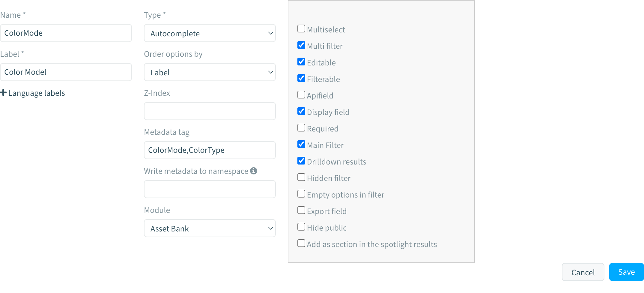This screenshot has width=644, height=293.
Task: Click the plus icon to add language labels
Action: coord(4,92)
